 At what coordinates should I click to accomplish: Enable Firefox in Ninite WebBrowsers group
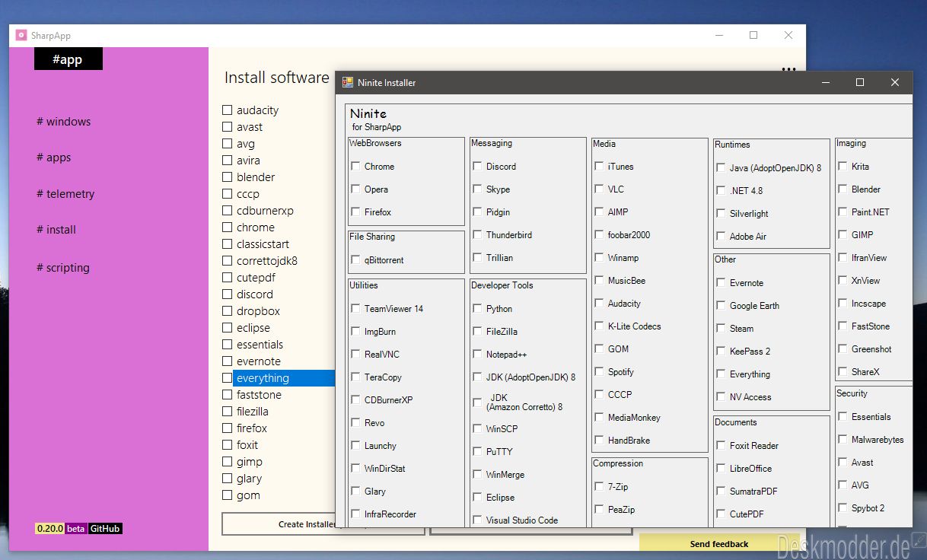click(355, 212)
